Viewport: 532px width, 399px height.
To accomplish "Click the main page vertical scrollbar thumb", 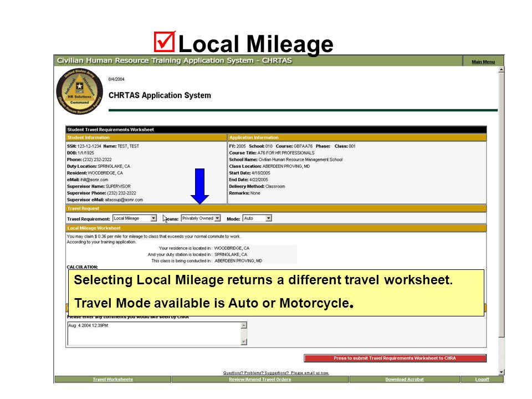I will [x=501, y=204].
